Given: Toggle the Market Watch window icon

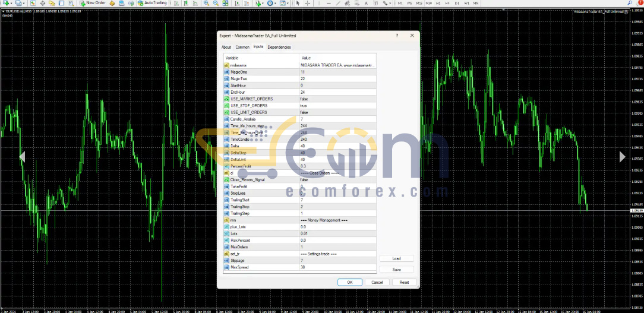Looking at the screenshot, I should point(33,3).
